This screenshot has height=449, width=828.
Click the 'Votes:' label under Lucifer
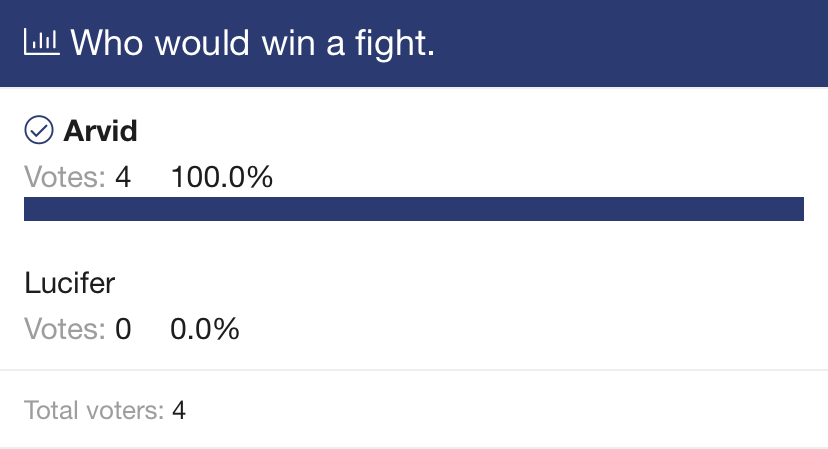click(x=65, y=329)
